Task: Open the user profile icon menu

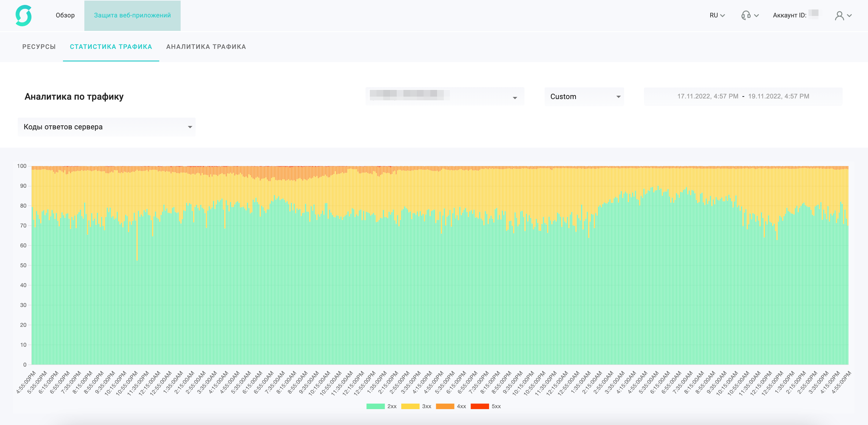Action: coord(839,16)
